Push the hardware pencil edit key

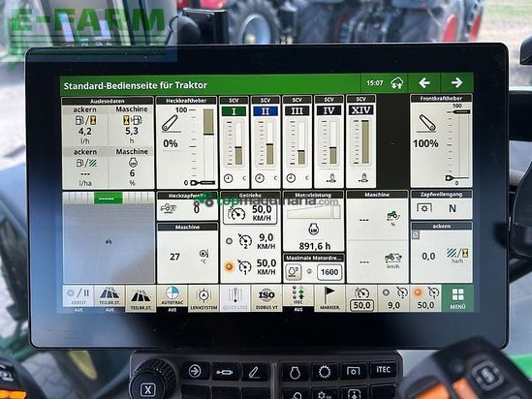pos(254,372)
